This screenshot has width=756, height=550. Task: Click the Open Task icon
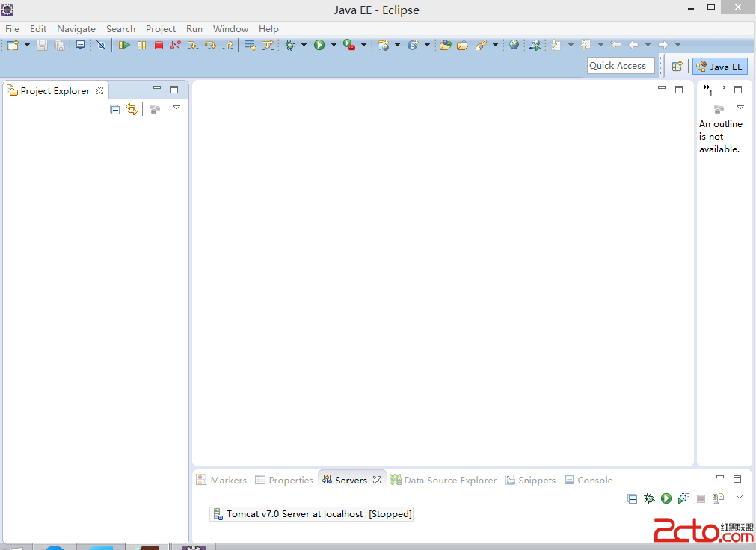[462, 46]
